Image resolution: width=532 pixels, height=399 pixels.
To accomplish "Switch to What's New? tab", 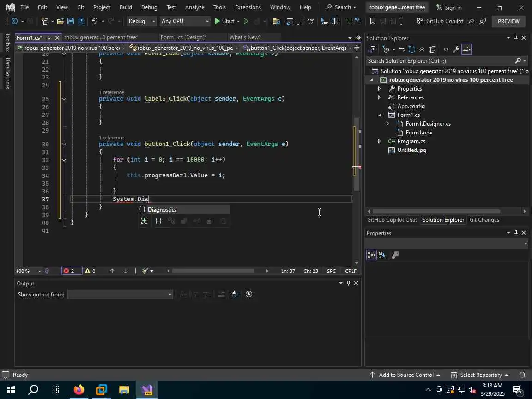I will 245,37.
